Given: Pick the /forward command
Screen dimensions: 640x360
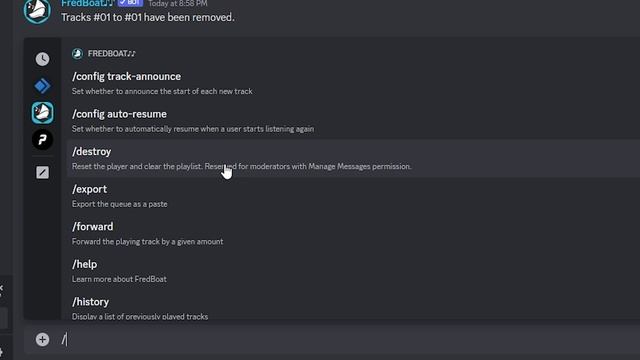Looking at the screenshot, I should [353, 233].
